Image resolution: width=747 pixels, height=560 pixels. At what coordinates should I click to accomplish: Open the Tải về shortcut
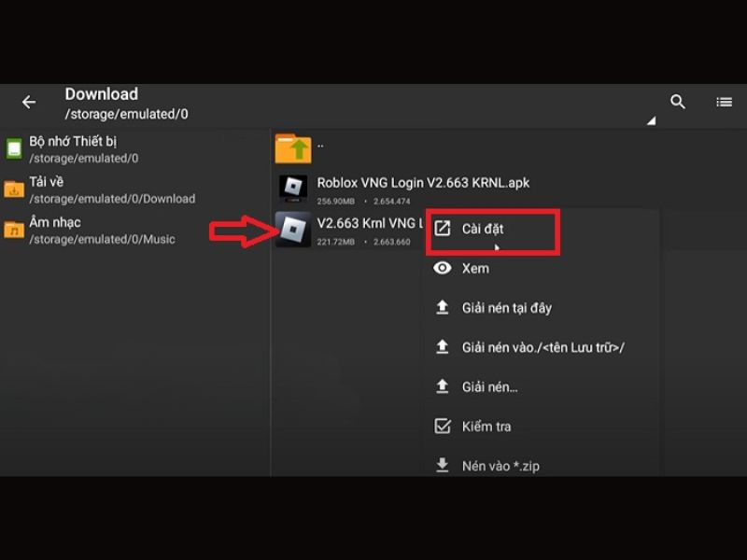point(135,189)
